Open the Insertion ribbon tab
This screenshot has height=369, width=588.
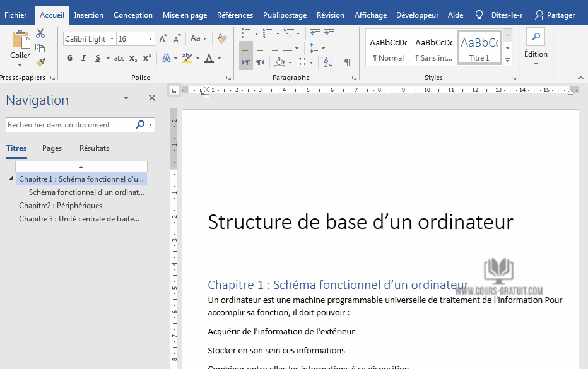click(88, 15)
